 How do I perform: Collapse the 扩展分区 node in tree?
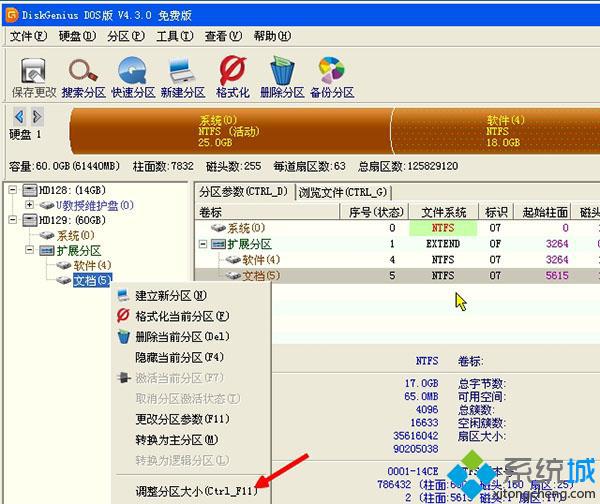(x=29, y=250)
